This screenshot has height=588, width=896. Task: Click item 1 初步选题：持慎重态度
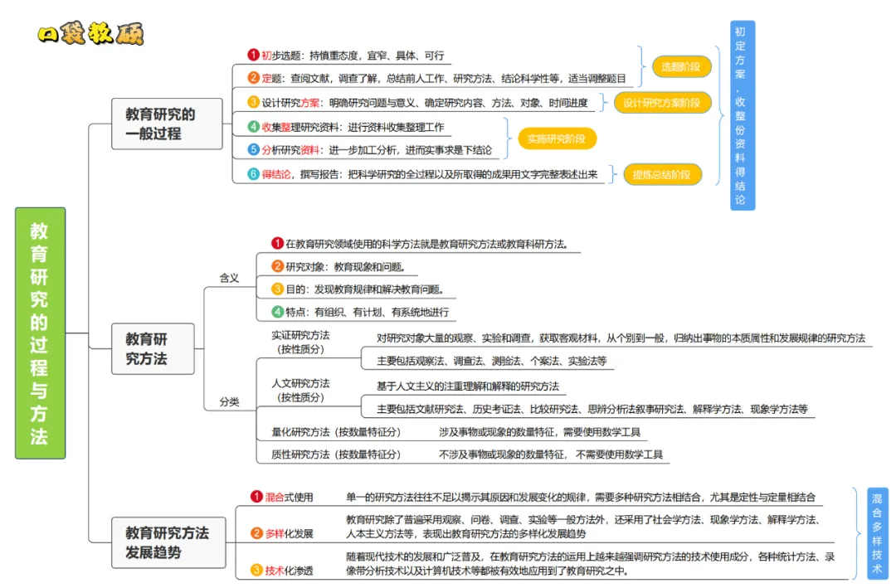346,56
